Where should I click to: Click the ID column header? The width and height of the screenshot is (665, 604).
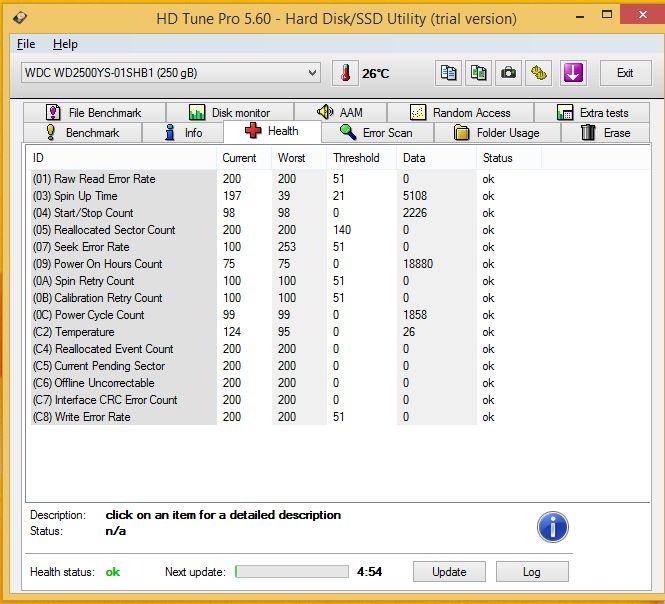[121, 158]
